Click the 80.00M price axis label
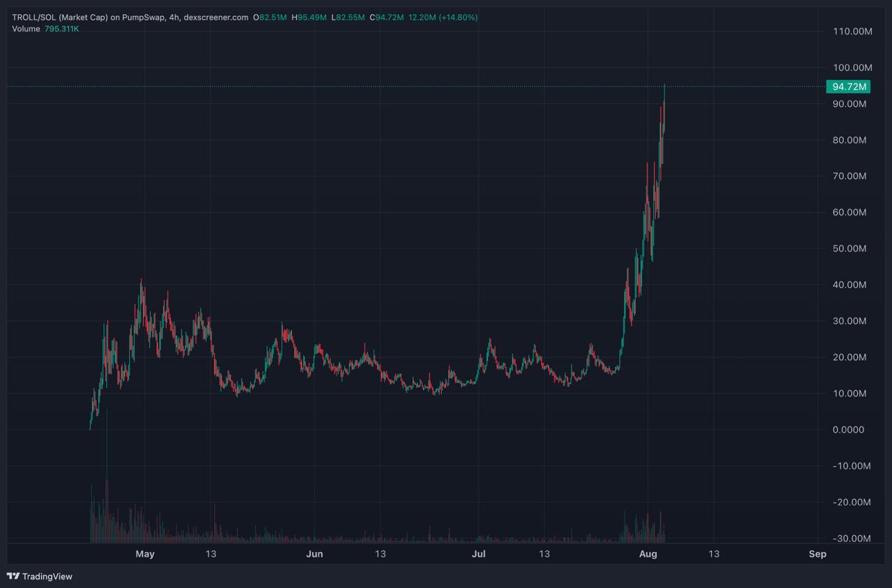The width and height of the screenshot is (892, 588). pyautogui.click(x=849, y=140)
